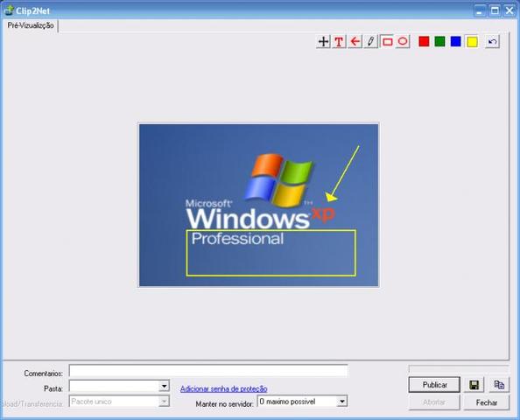
Task: Select the ellipse shape tool
Action: 403,42
